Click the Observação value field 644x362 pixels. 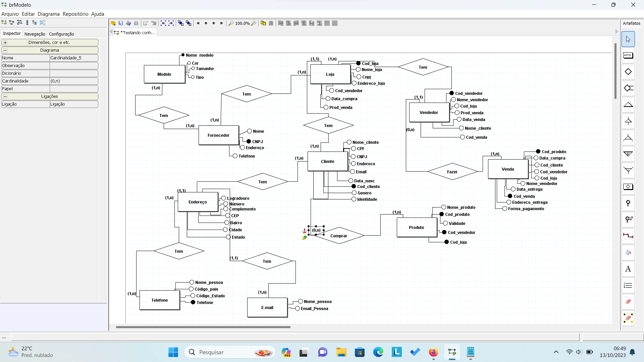[74, 66]
